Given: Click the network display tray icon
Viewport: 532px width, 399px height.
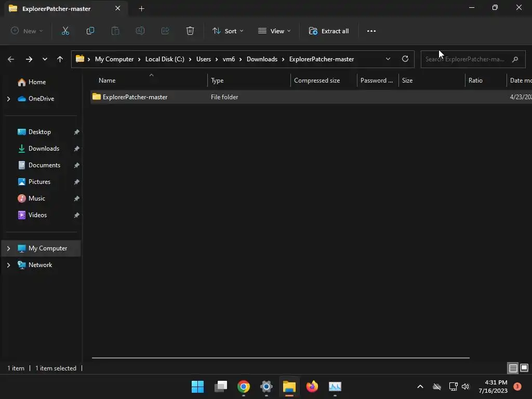Looking at the screenshot, I should 453,387.
